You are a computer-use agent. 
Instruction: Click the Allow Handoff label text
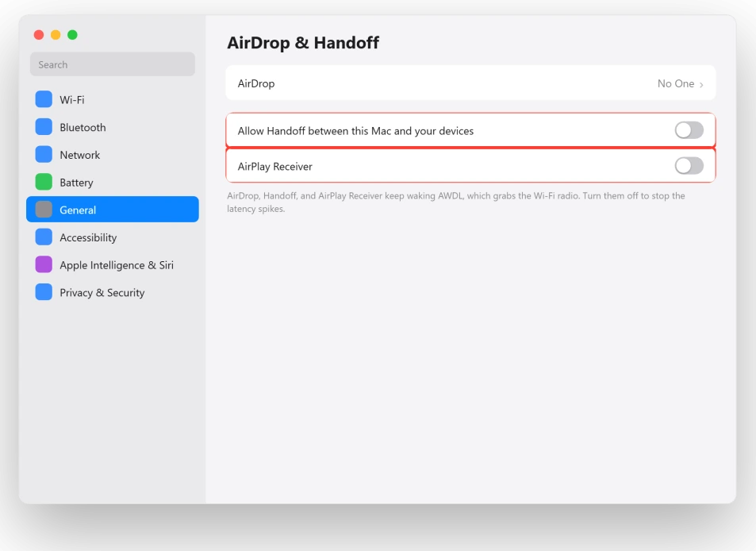pyautogui.click(x=355, y=131)
